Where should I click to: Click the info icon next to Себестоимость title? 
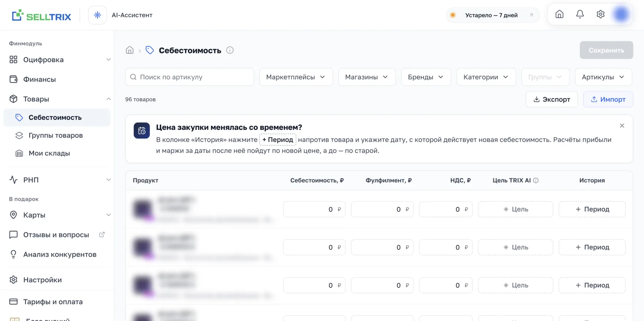point(230,50)
